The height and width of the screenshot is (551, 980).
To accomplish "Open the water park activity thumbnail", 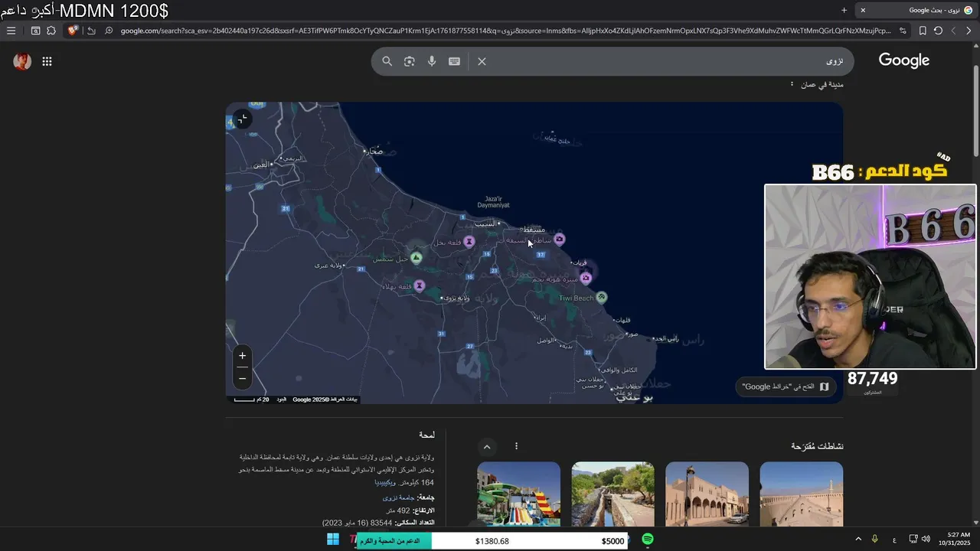I will [518, 494].
